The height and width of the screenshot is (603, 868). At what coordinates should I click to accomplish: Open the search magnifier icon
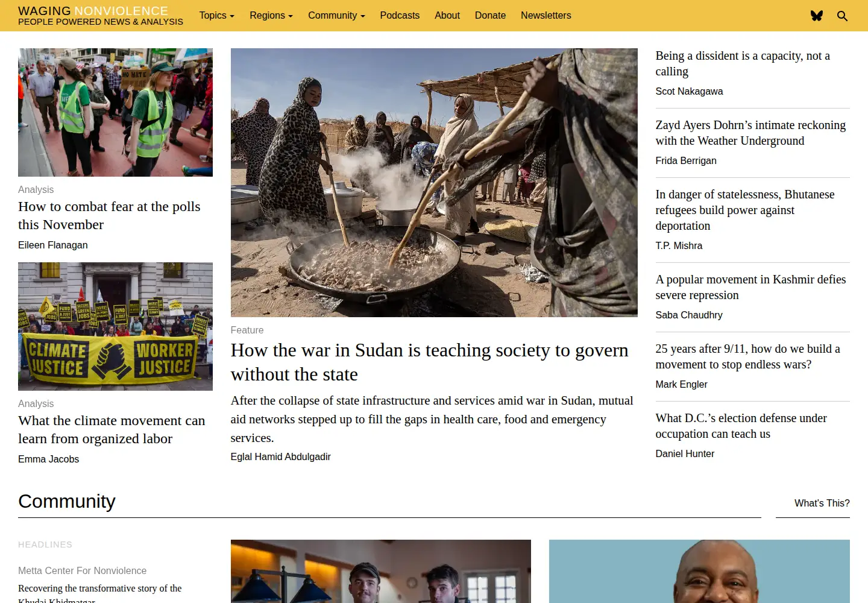click(x=843, y=16)
